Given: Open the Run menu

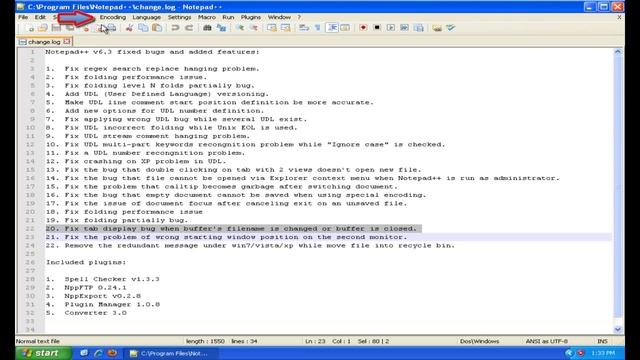Looking at the screenshot, I should [x=228, y=17].
